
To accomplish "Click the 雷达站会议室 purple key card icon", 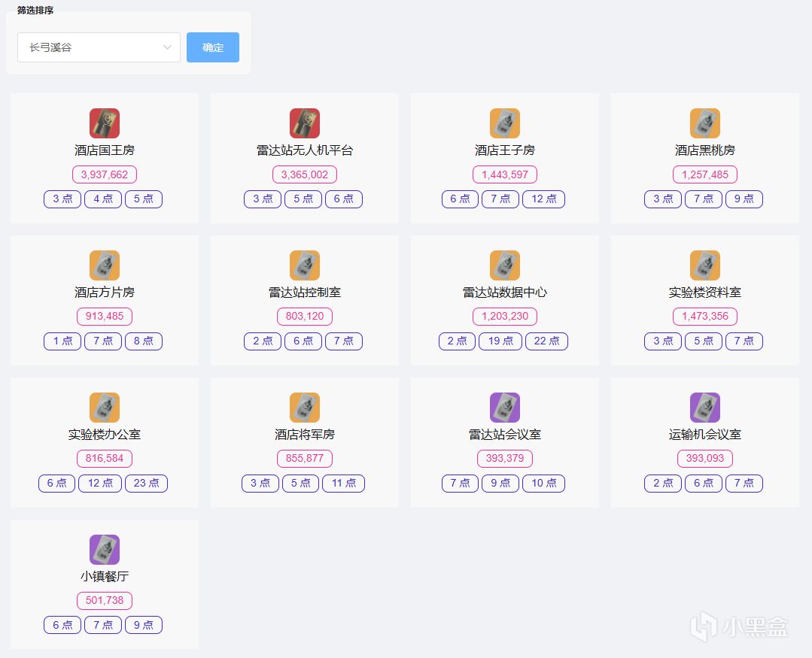I will [x=505, y=407].
